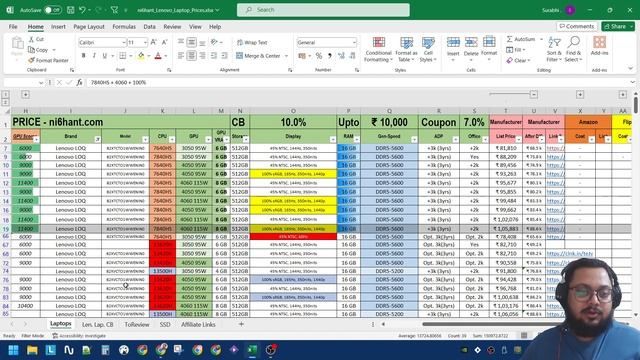640x360 pixels.
Task: Apply the Fill Color bucket
Action: 141,56
